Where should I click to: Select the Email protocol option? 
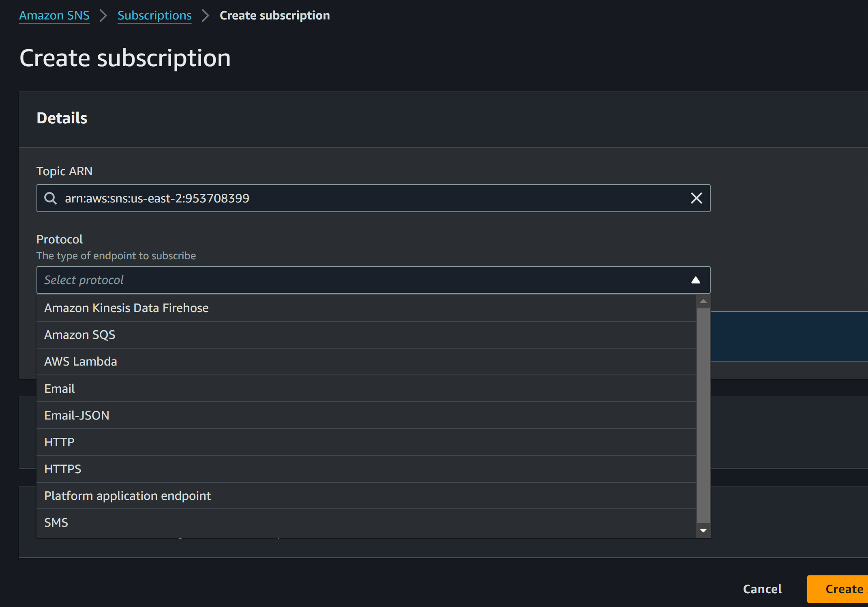coord(60,389)
